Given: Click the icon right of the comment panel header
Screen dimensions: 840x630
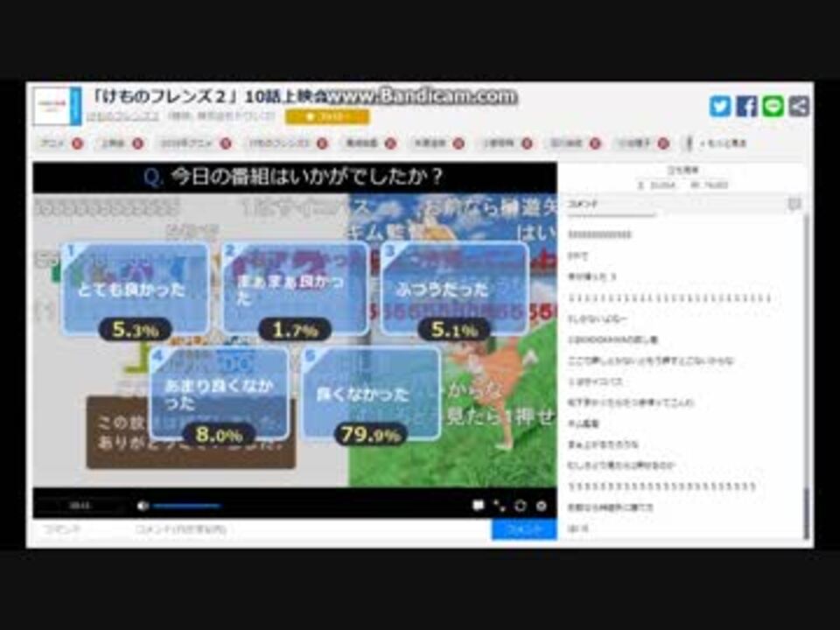Looking at the screenshot, I should pyautogui.click(x=794, y=204).
